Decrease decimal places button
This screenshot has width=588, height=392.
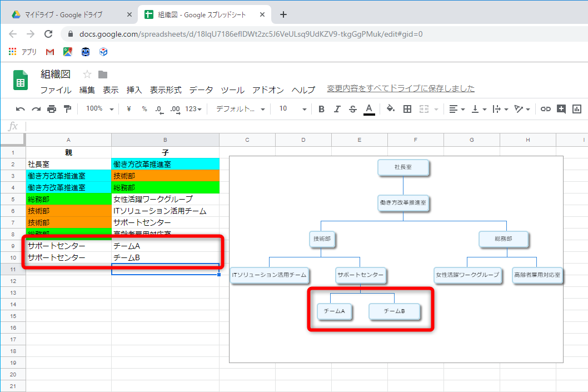click(160, 109)
